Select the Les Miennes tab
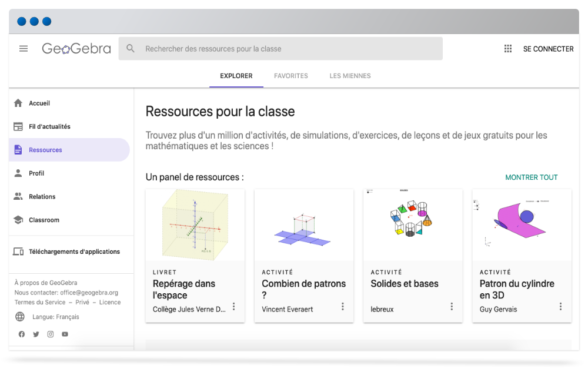 [350, 76]
